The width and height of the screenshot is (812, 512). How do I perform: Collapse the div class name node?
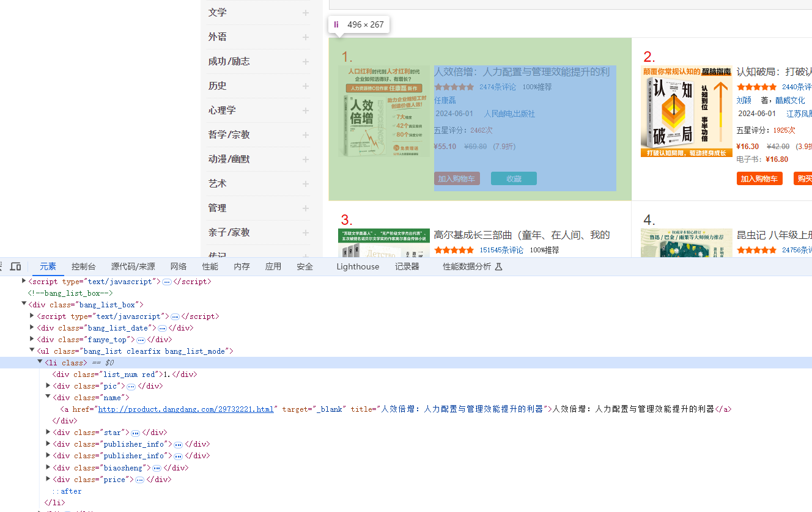[x=48, y=397]
